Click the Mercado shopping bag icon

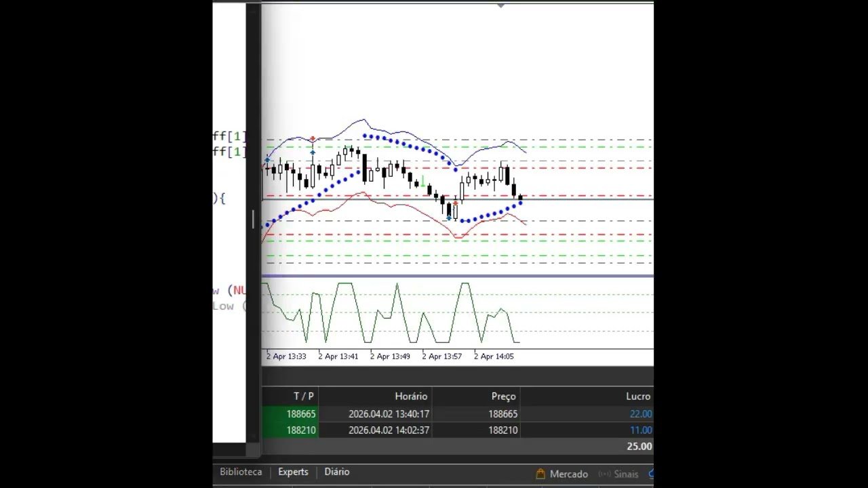pyautogui.click(x=541, y=474)
